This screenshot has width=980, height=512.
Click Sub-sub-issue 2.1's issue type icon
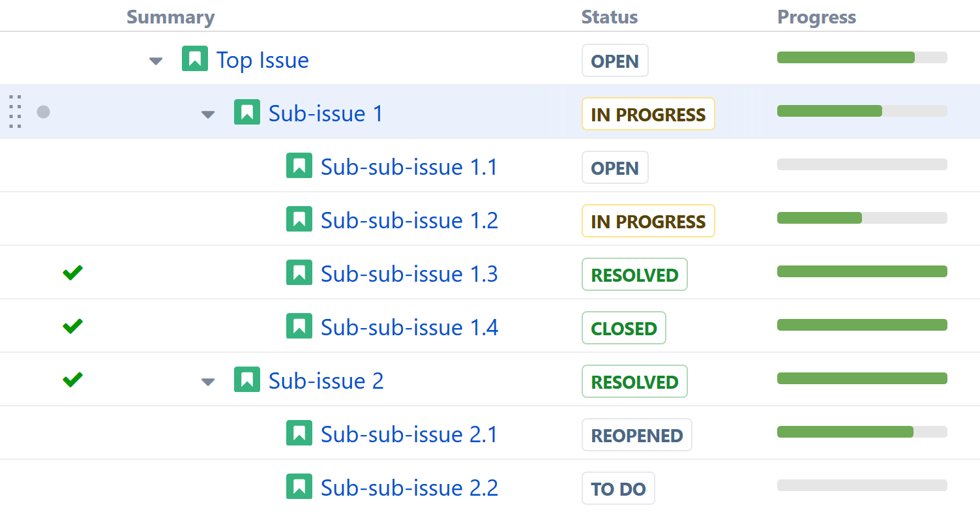pos(299,432)
